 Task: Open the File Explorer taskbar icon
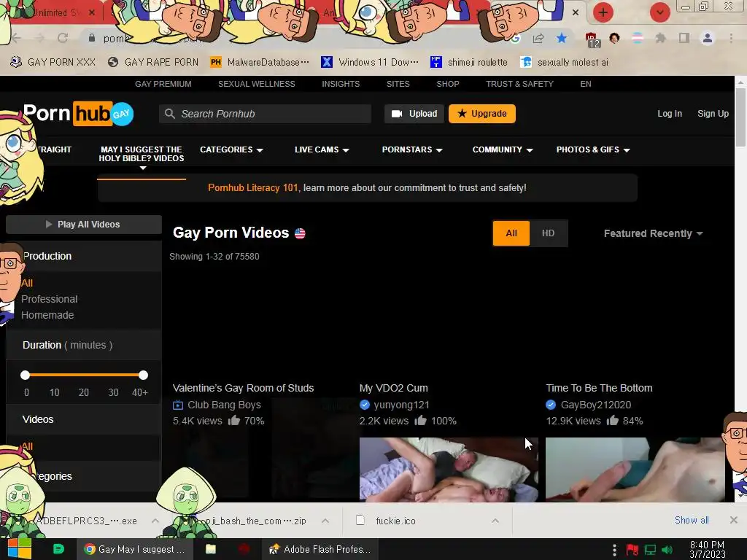pos(211,549)
